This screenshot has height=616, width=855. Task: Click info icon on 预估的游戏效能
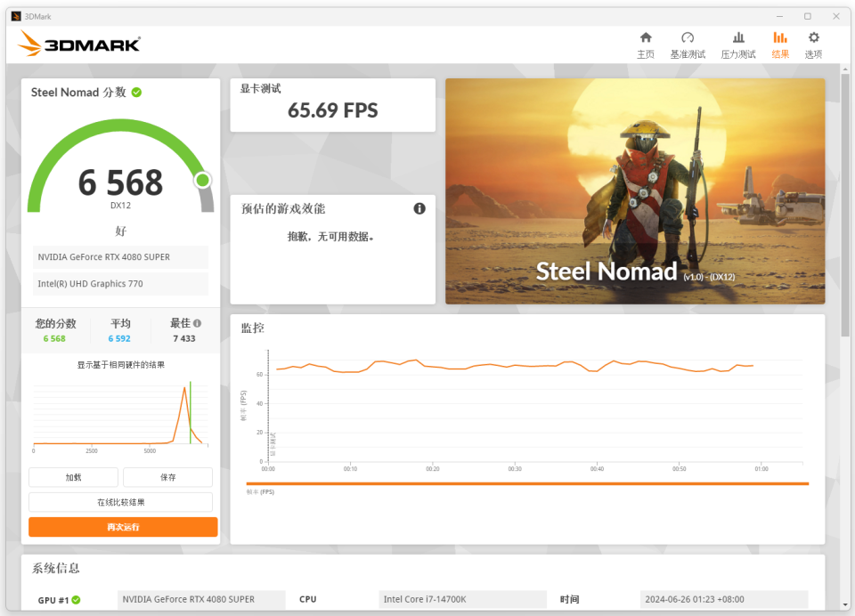(x=419, y=208)
